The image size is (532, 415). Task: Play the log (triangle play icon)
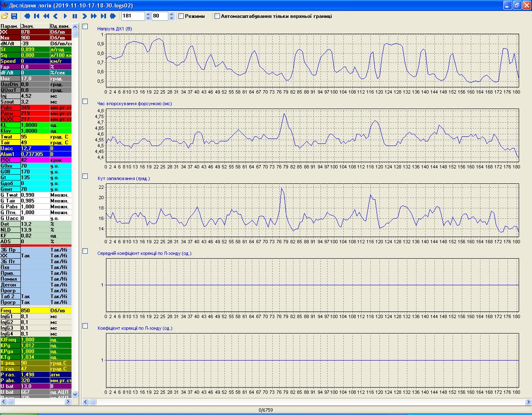[x=65, y=16]
